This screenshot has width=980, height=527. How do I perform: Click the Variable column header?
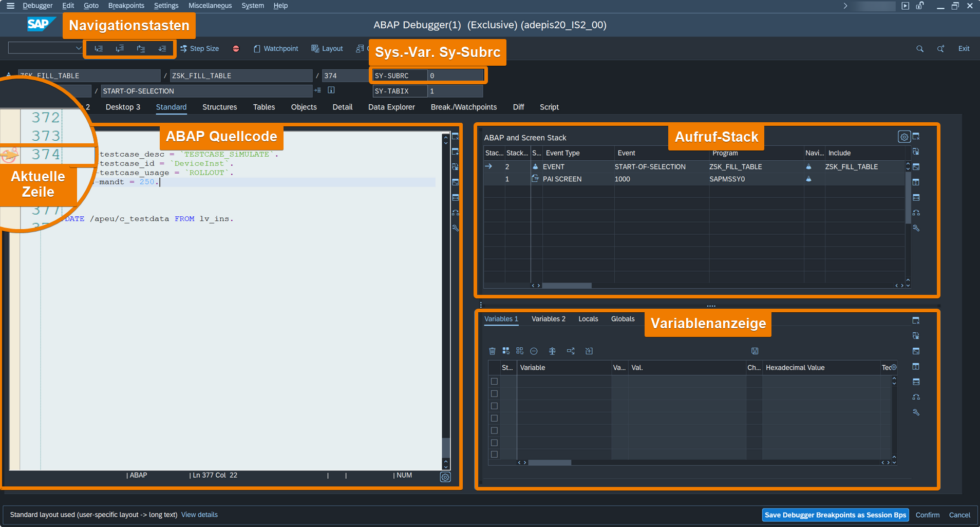[564, 368]
